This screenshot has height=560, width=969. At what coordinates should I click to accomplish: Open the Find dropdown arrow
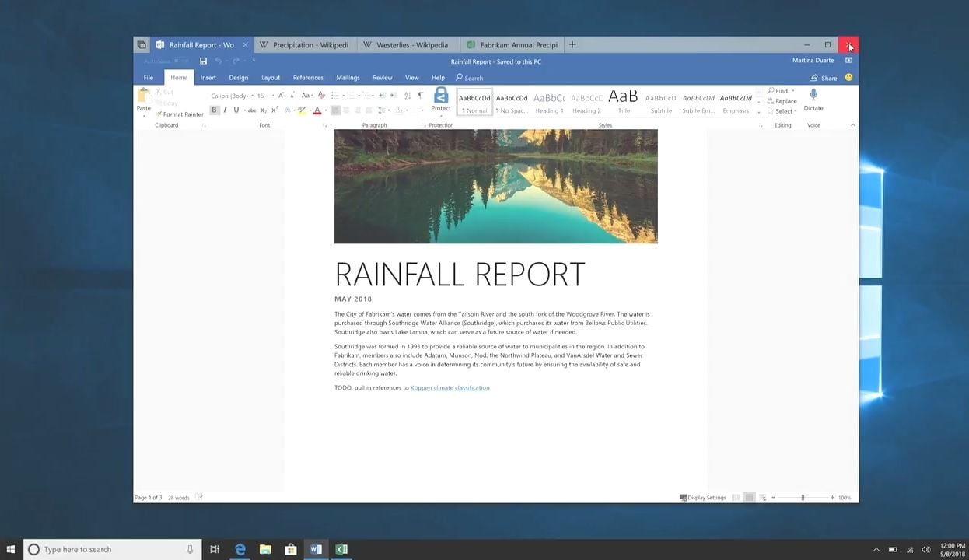[x=793, y=91]
